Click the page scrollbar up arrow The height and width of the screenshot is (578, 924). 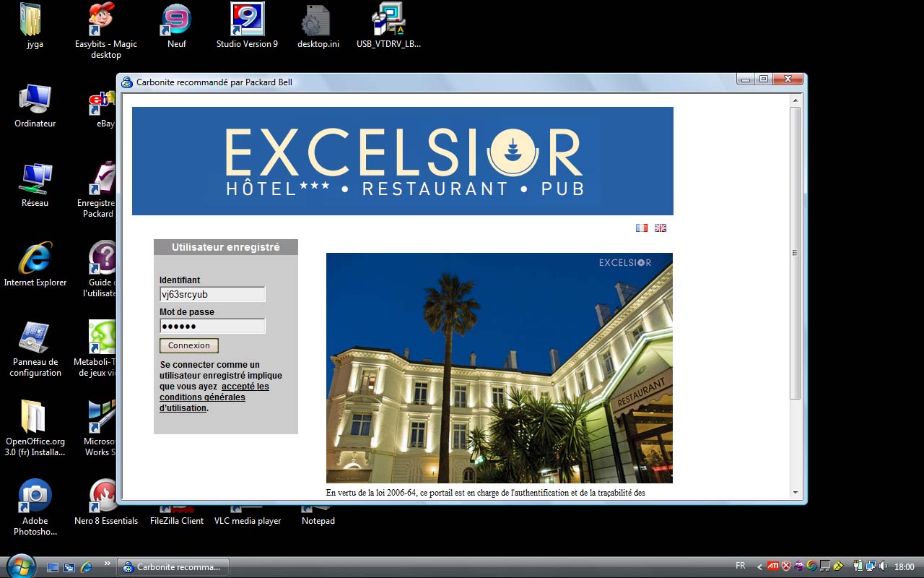pyautogui.click(x=796, y=100)
